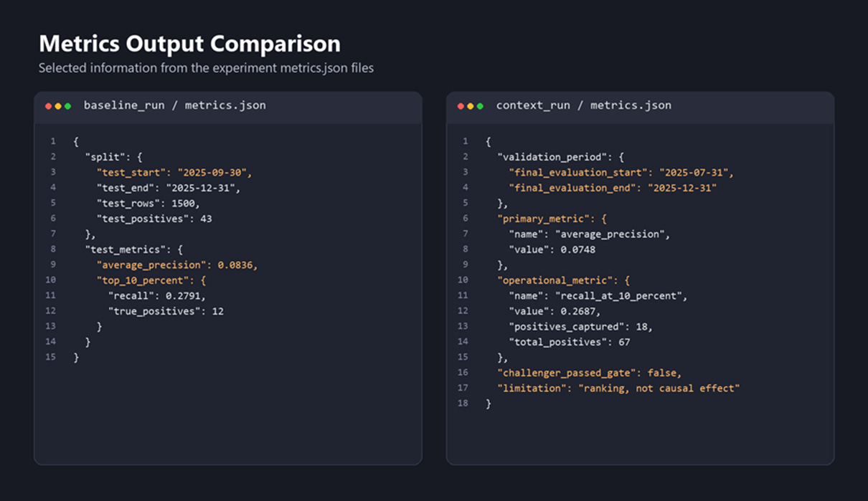
Task: Click the "challenger_passed_gate": false line
Action: pyautogui.click(x=590, y=373)
